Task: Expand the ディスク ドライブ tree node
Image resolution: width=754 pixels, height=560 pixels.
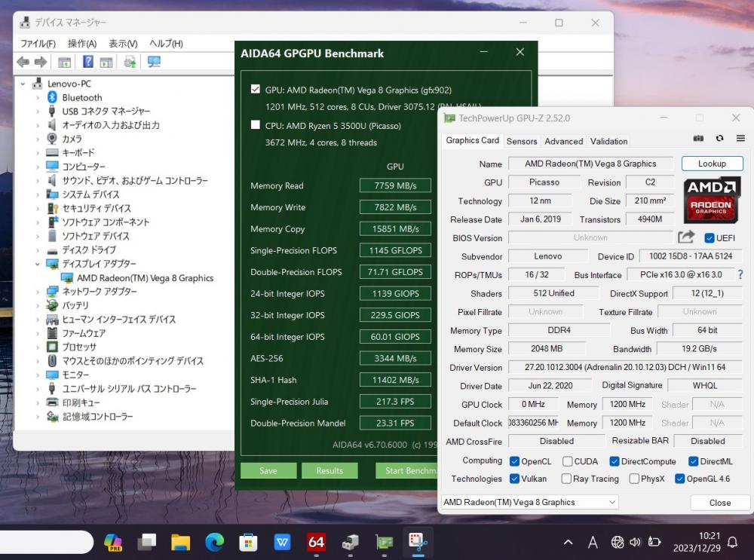Action: [38, 250]
